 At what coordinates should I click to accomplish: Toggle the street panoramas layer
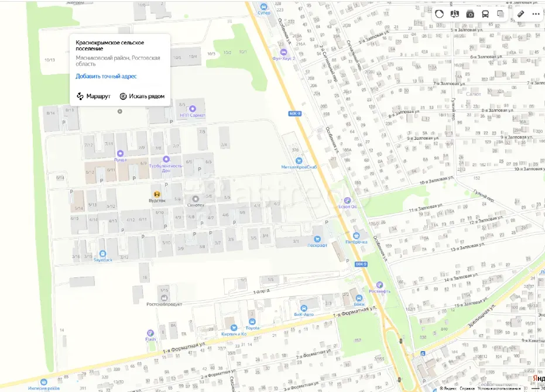(455, 13)
